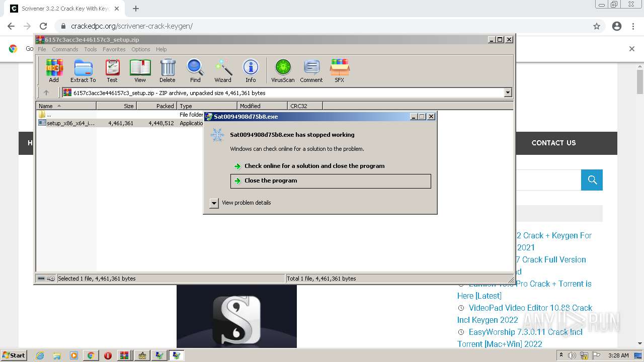Click the 3:28 AM system clock
This screenshot has width=644, height=362.
pyautogui.click(x=618, y=355)
